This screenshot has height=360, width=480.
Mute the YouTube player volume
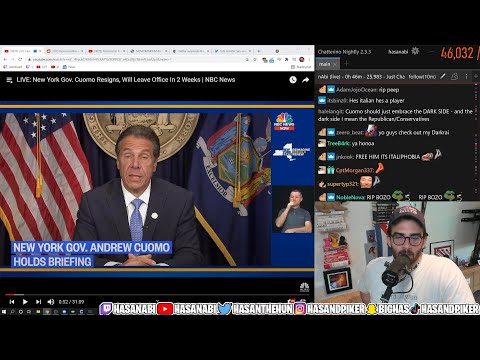[51, 302]
